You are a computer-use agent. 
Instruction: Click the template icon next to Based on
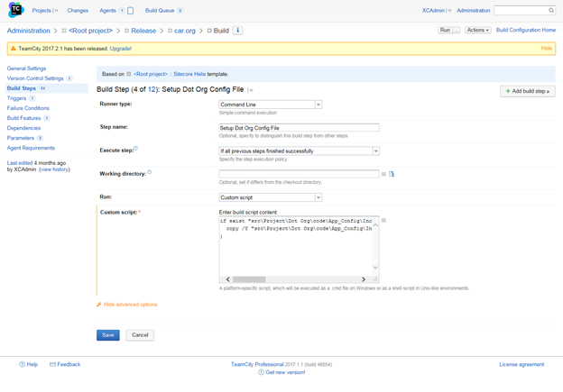coord(128,74)
